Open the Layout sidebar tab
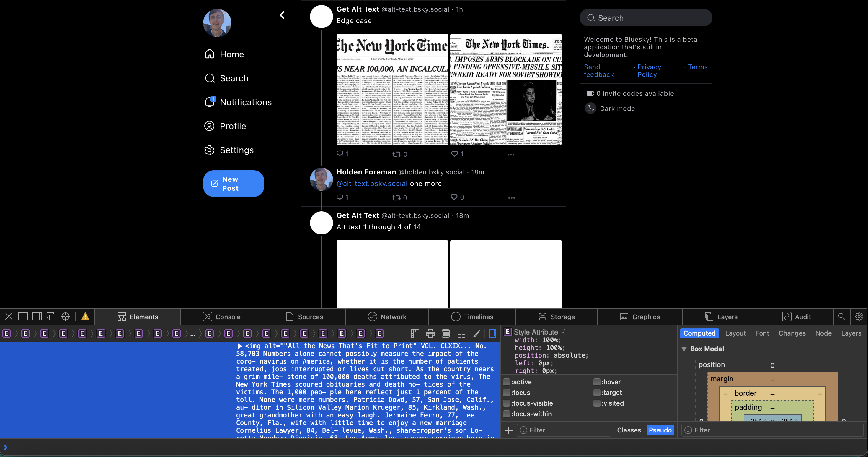Viewport: 868px width, 457px height. (x=735, y=333)
